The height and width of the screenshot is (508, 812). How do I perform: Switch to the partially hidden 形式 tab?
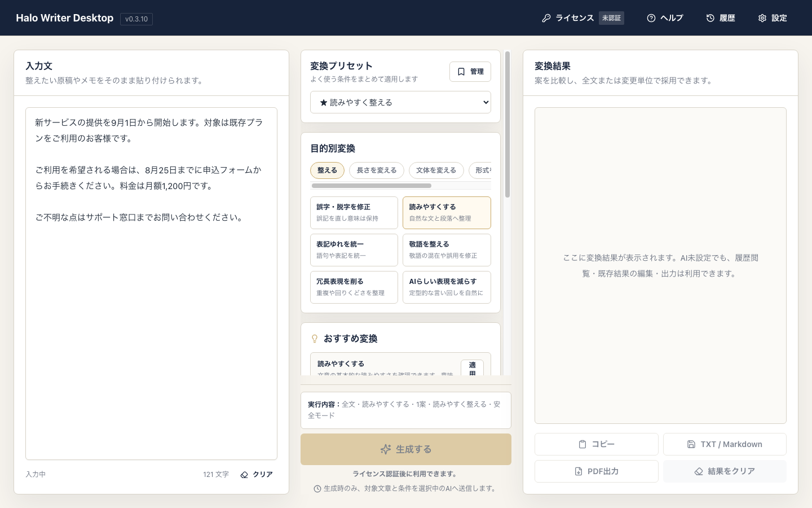pyautogui.click(x=480, y=170)
